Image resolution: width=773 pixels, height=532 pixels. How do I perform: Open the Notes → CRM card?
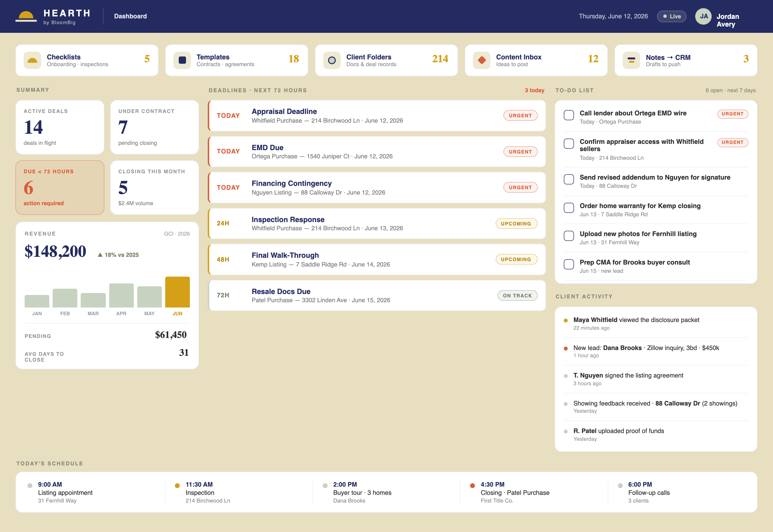point(686,60)
